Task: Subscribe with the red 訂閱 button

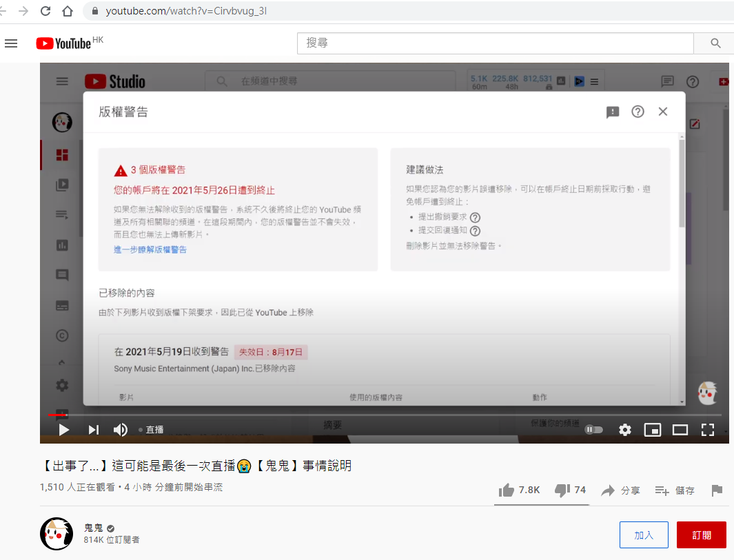Action: tap(701, 535)
